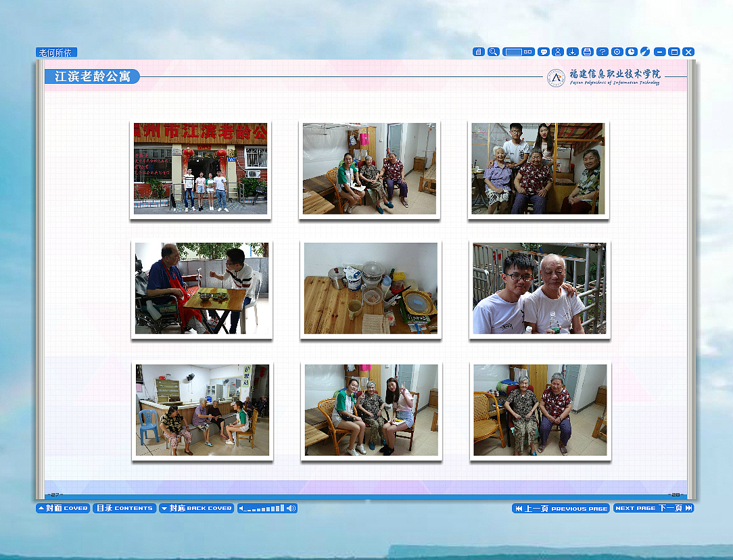
Task: Open selfie photo of young man and elder
Action: pyautogui.click(x=540, y=288)
